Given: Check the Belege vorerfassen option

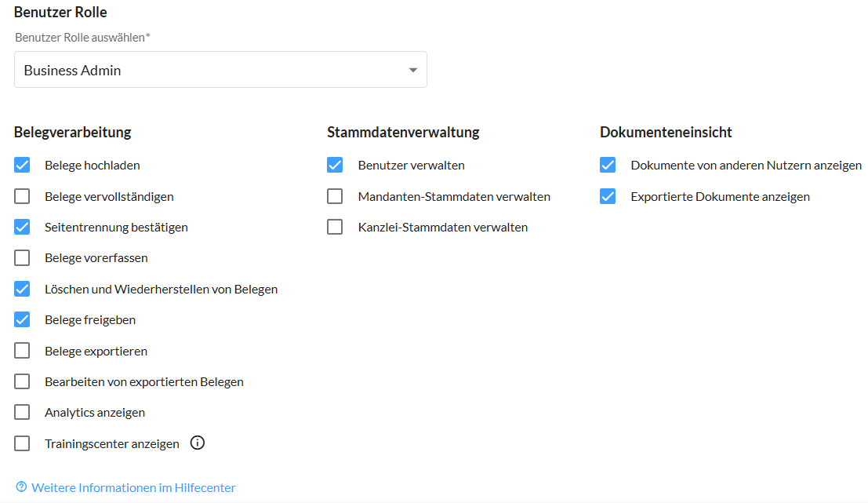Looking at the screenshot, I should tap(22, 258).
